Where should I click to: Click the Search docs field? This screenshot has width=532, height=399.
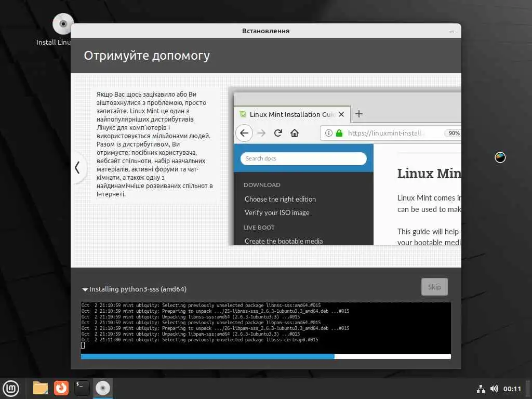[x=303, y=158]
